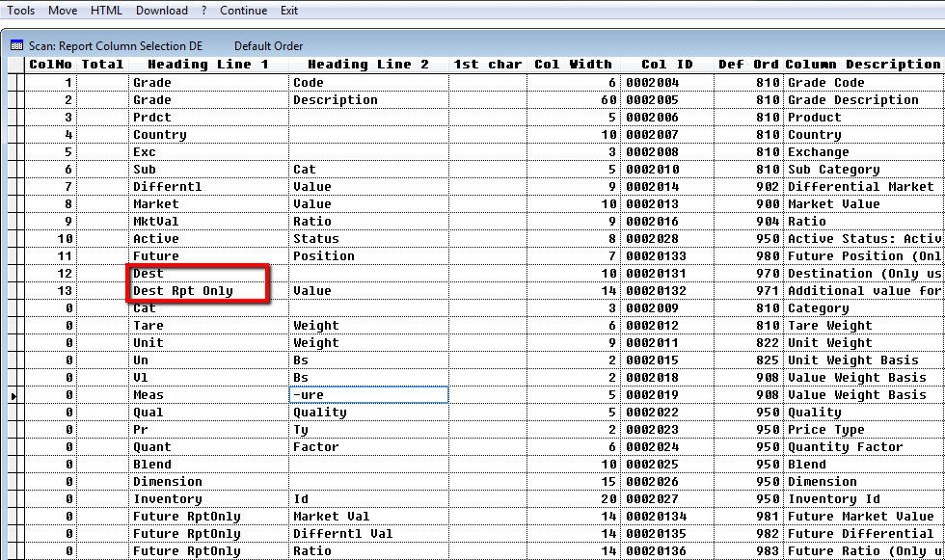Viewport: 945px width, 560px height.
Task: Click the 'Quantity Factor' column description
Action: 863,447
